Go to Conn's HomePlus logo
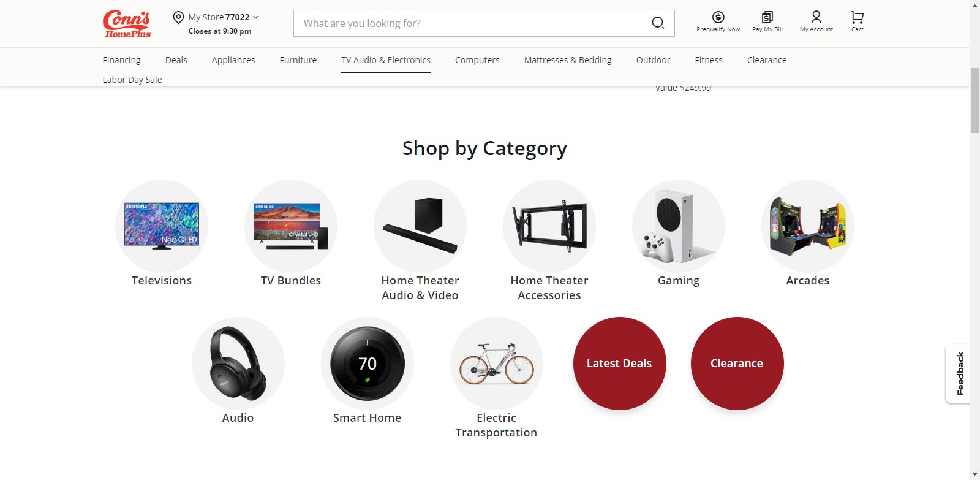Screen dimensions: 980x480 point(126,23)
